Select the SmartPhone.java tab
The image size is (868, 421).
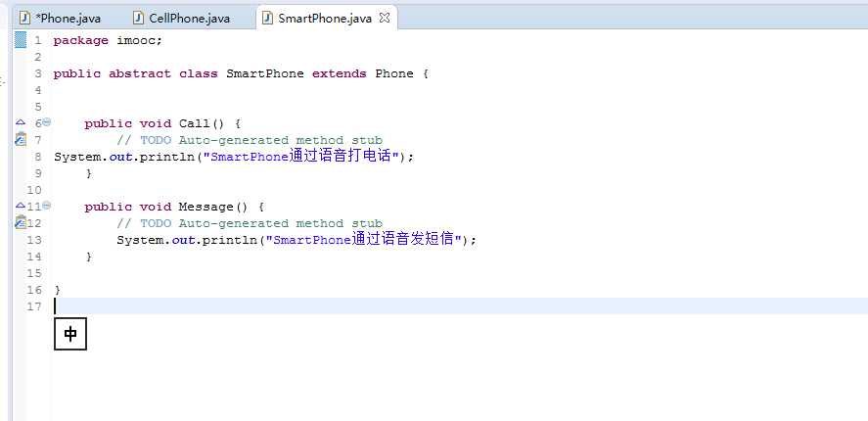[x=325, y=19]
